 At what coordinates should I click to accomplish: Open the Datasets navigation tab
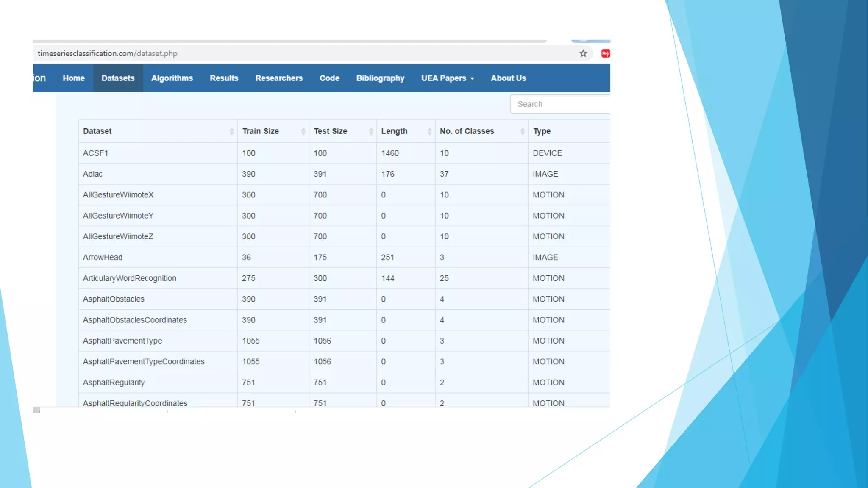coord(118,78)
